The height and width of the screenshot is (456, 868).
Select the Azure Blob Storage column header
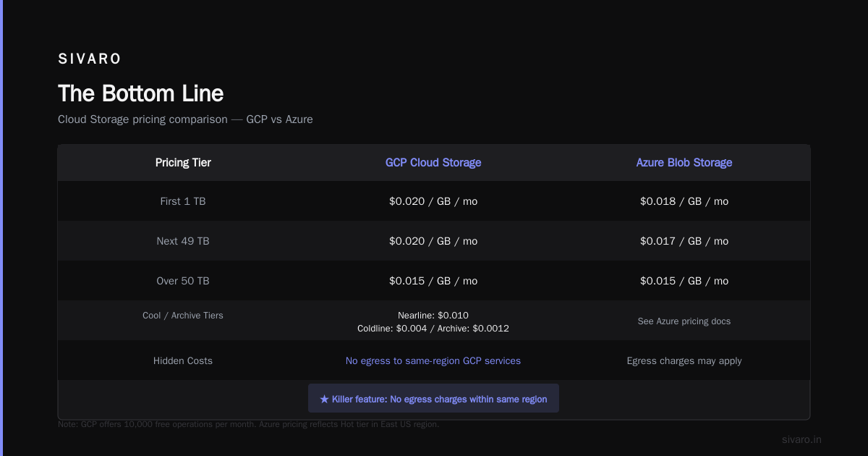[x=684, y=163]
